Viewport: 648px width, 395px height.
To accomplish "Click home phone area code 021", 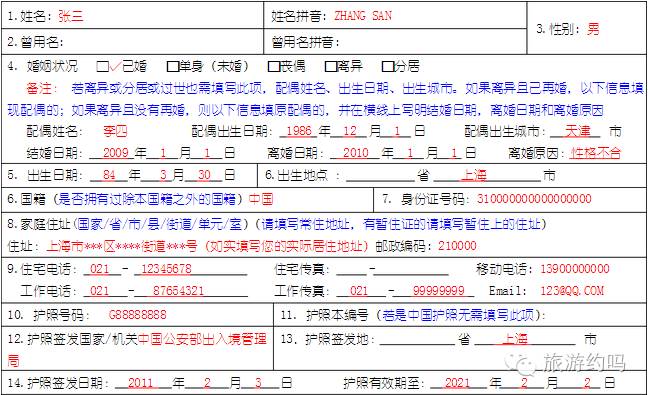I will click(x=100, y=269).
